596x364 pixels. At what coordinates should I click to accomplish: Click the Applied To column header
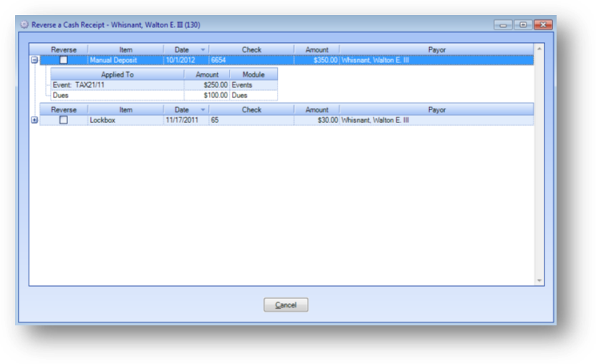pyautogui.click(x=117, y=74)
